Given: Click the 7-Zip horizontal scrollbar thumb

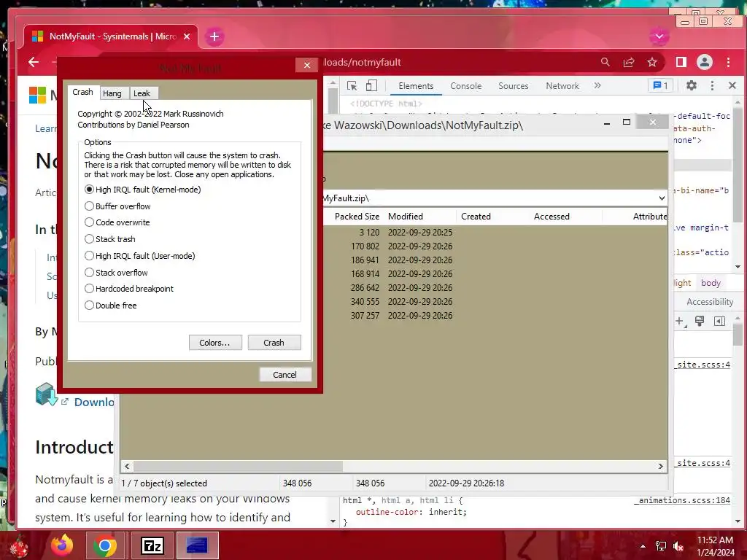Looking at the screenshot, I should pos(238,466).
